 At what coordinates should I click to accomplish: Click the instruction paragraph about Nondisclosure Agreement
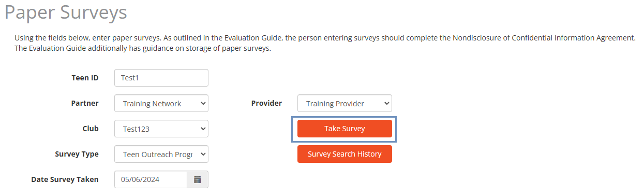pos(325,43)
